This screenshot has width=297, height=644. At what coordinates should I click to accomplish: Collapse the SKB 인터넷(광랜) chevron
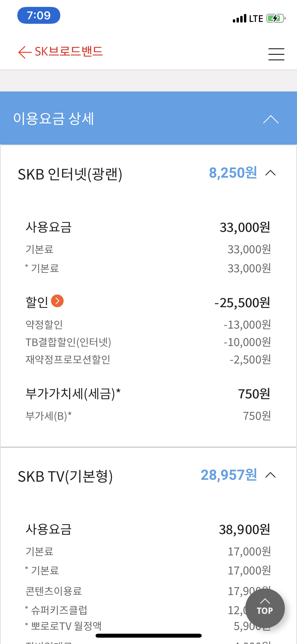(271, 173)
